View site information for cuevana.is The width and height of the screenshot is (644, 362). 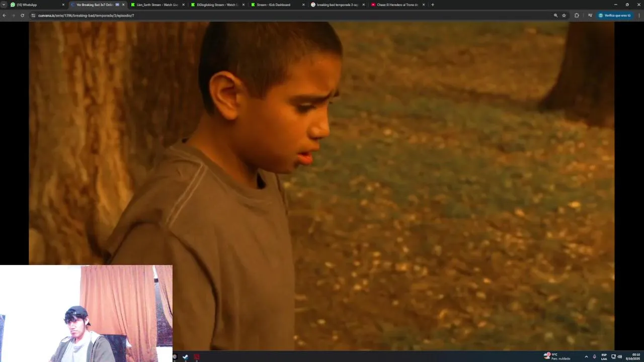pyautogui.click(x=33, y=16)
